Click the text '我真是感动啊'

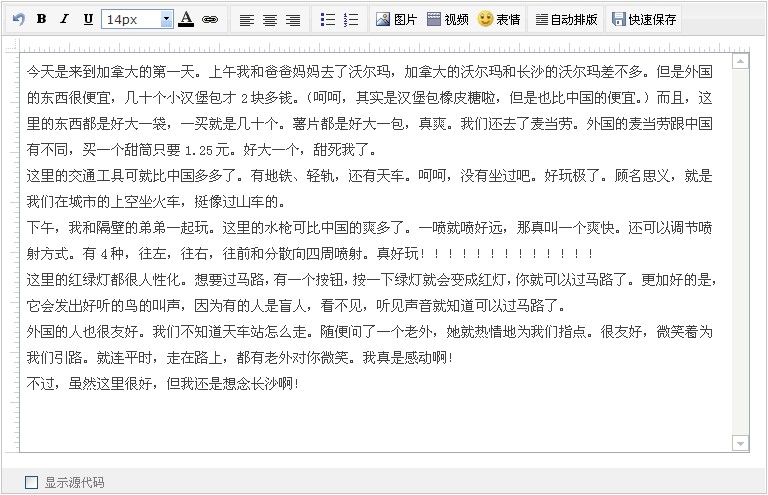(405, 357)
